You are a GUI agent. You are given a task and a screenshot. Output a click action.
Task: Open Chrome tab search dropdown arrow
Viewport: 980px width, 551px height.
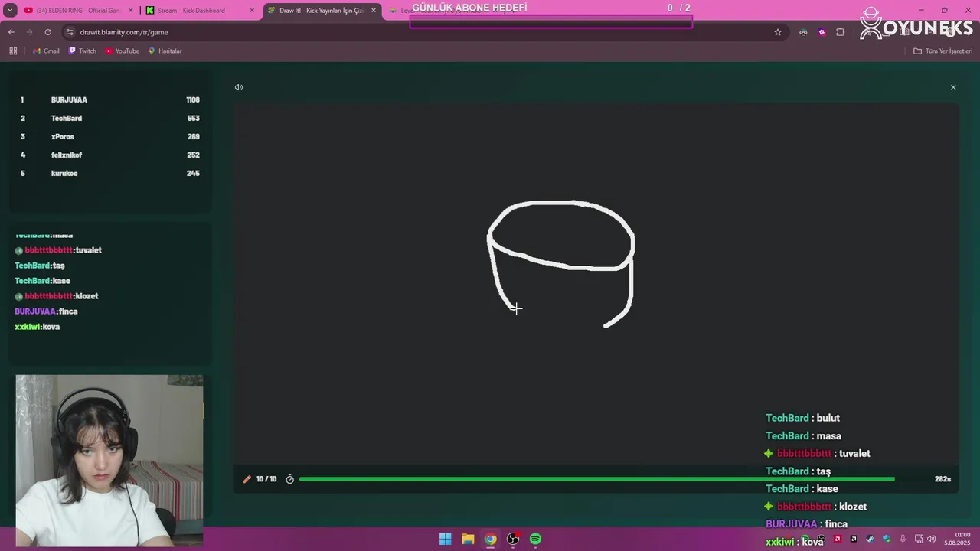(10, 10)
